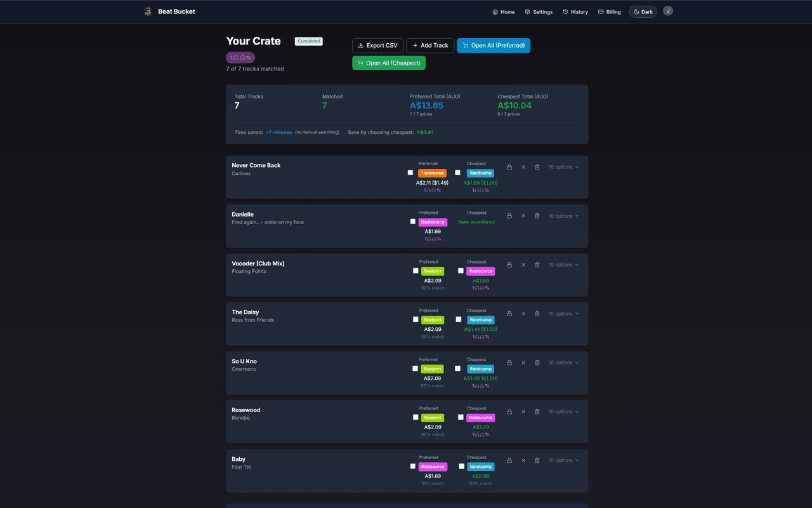This screenshot has width=812, height=508.
Task: Click Open All (Preferred)
Action: point(494,45)
